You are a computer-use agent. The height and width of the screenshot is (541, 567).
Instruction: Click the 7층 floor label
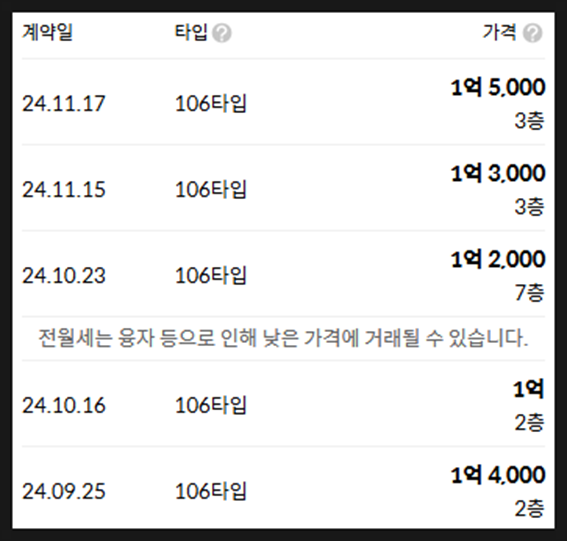click(x=529, y=293)
